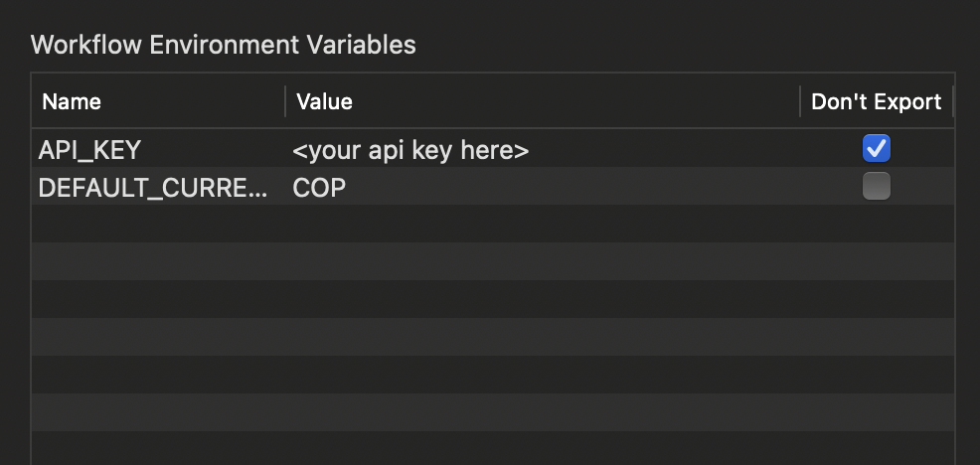Screen dimensions: 980x465
Task: Click first empty row below DEFAULT_CURRENCY row
Action: (493, 224)
